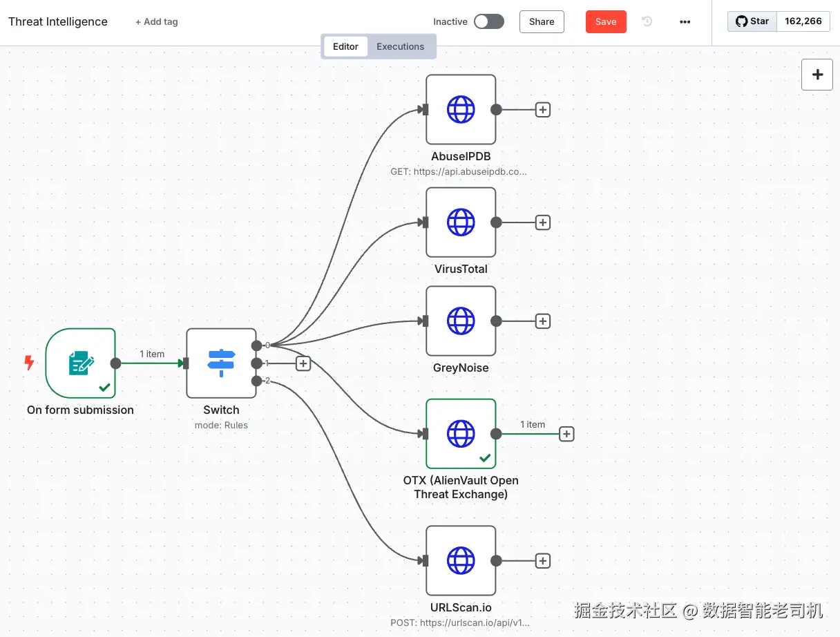This screenshot has width=840, height=637.
Task: Open the URLScan.io HTTP request node
Action: (x=461, y=560)
